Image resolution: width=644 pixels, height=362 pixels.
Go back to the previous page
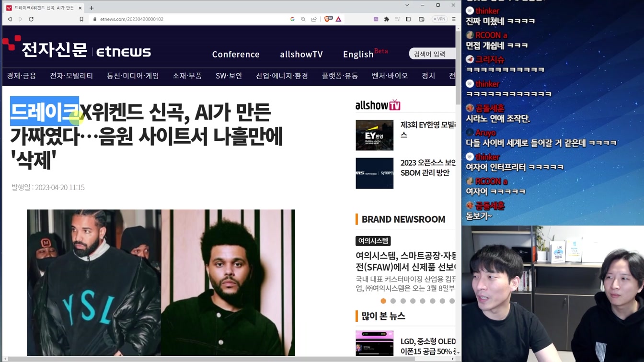(10, 19)
